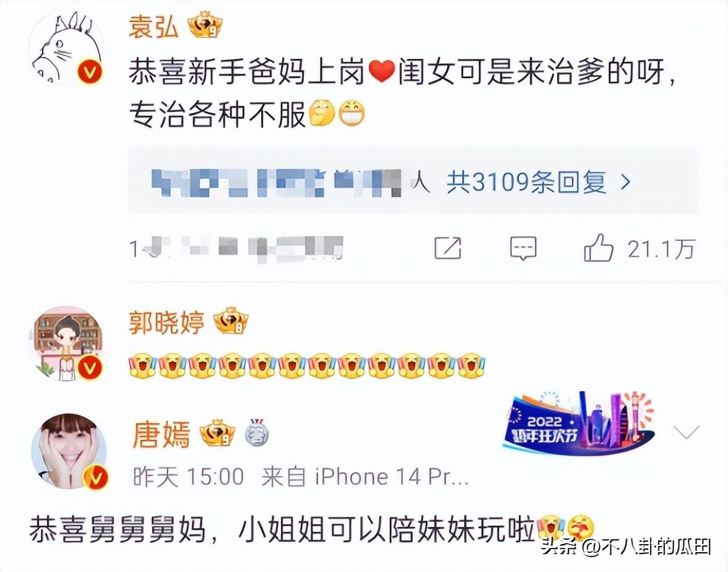
Task: Click the crown membership badge next to 袁弘
Action: [x=206, y=27]
